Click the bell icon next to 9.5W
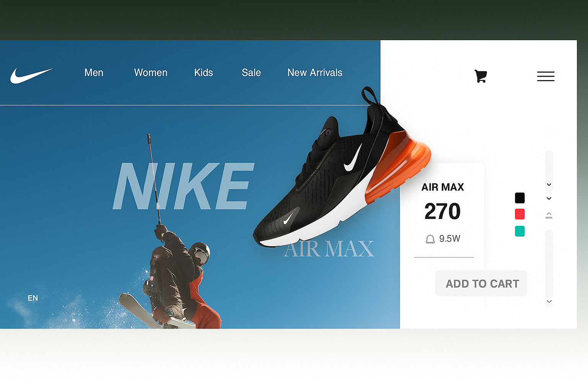Image resolution: width=588 pixels, height=392 pixels. (430, 239)
